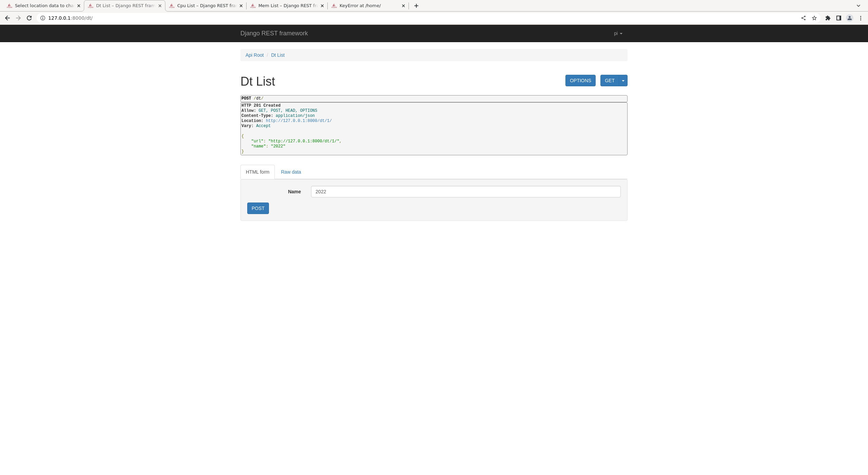Open the pi user dropdown
Screen dimensions: 868x475
(x=618, y=33)
